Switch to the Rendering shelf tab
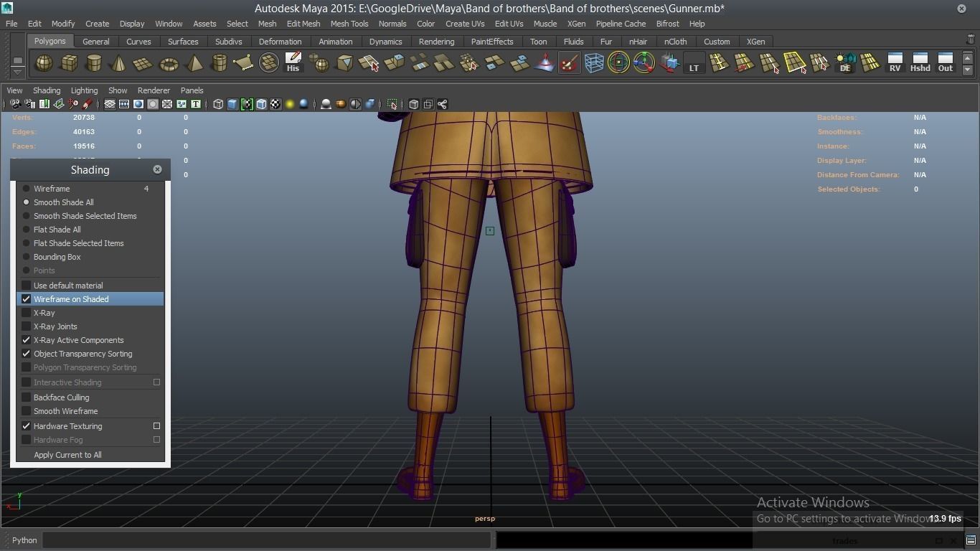The image size is (980, 551). click(436, 42)
